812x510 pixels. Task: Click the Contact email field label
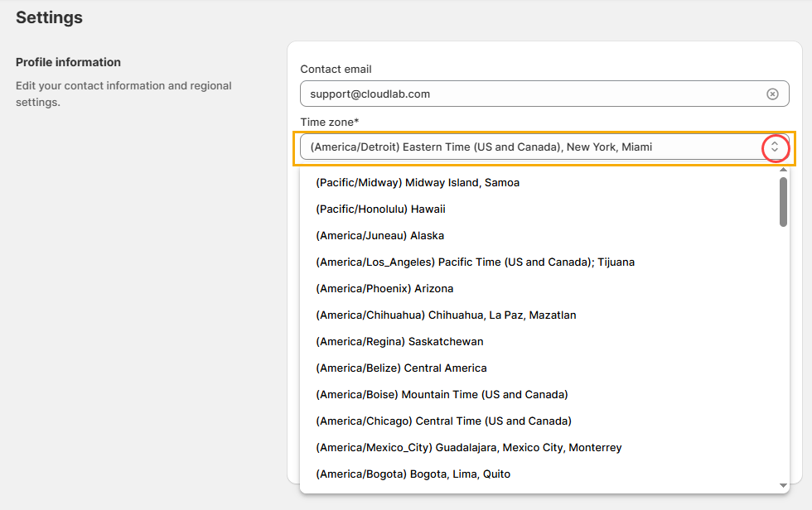point(336,70)
